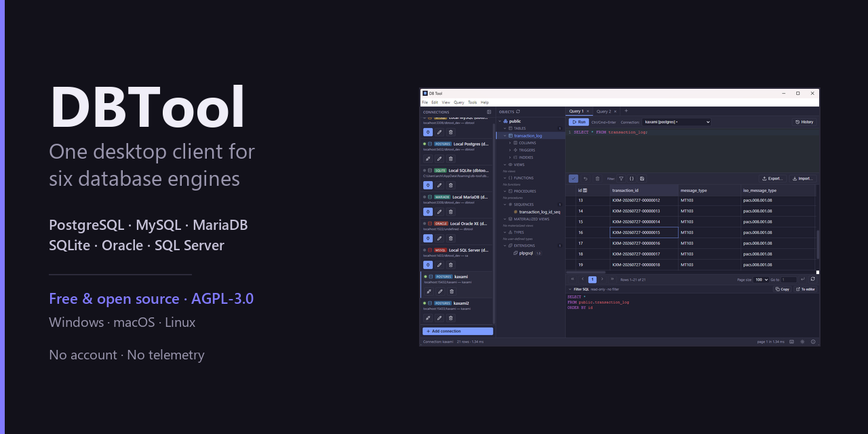
Task: Open query History
Action: pos(804,122)
